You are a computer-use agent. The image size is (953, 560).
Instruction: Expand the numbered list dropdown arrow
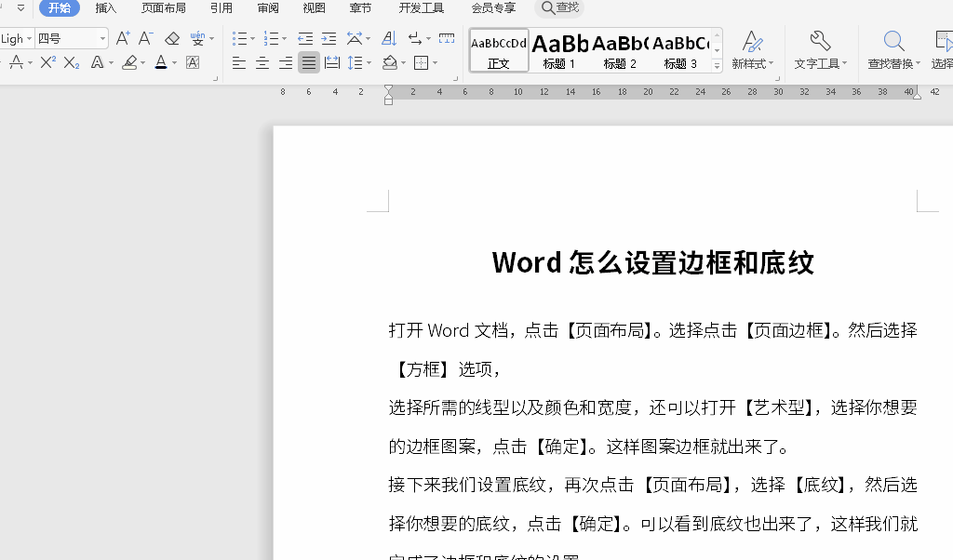tap(284, 39)
